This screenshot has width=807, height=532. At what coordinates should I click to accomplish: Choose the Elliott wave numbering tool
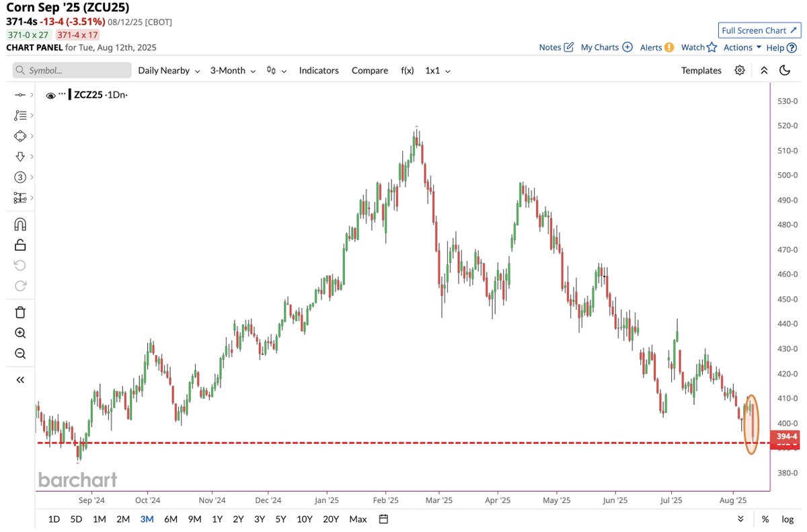[x=20, y=177]
